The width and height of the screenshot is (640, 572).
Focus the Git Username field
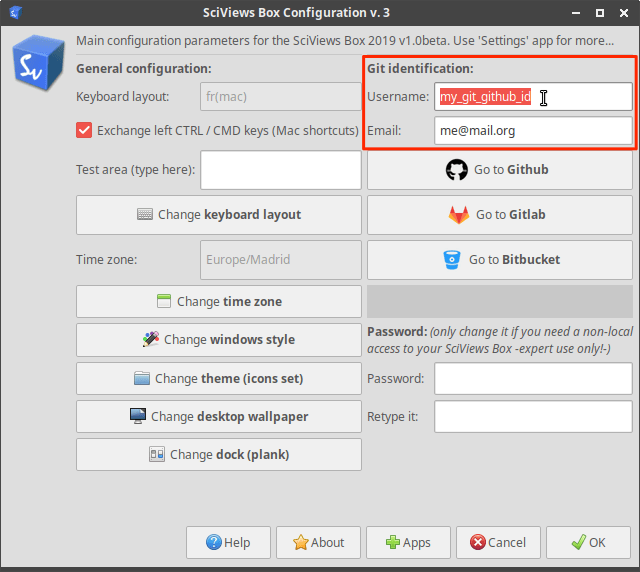(533, 97)
